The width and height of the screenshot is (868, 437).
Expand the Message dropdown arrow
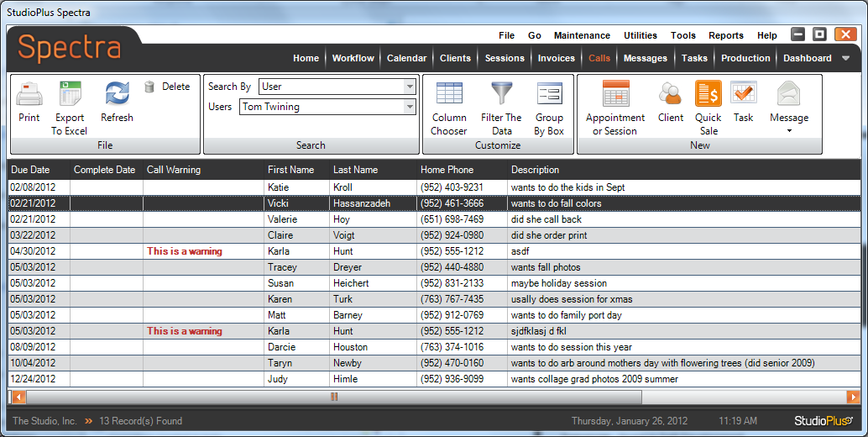(x=789, y=131)
